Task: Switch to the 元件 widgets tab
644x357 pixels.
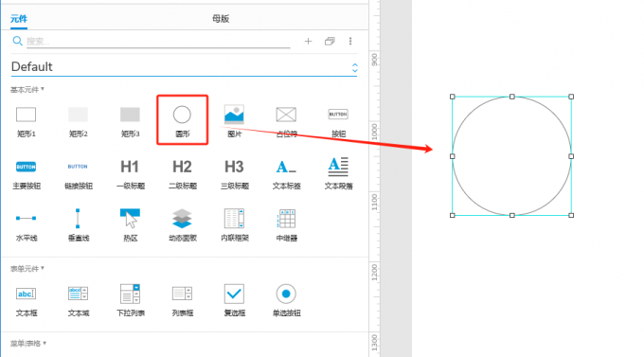Action: click(x=19, y=19)
